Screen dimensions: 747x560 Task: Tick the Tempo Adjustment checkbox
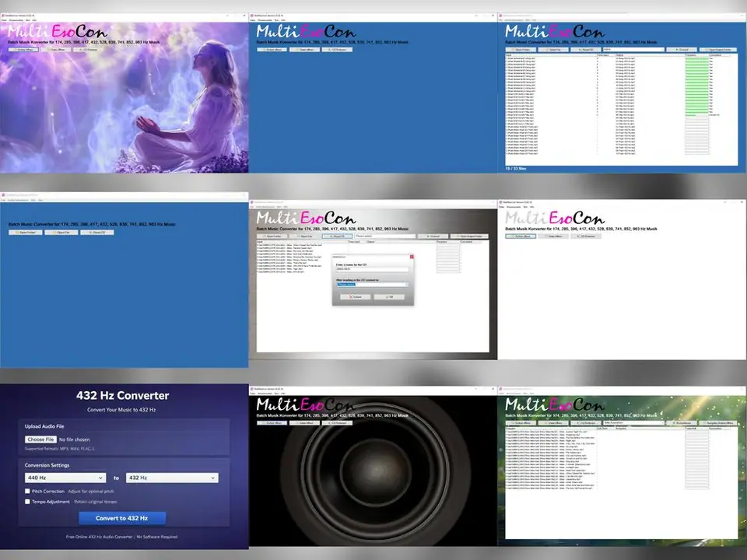(x=27, y=502)
